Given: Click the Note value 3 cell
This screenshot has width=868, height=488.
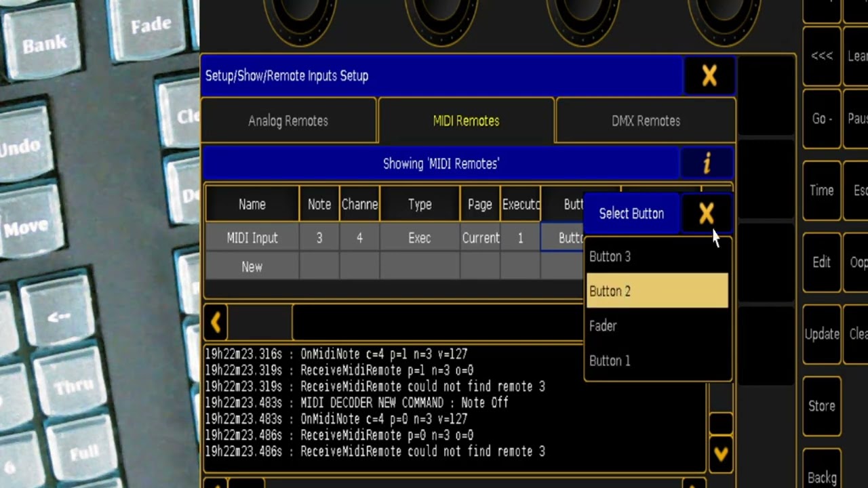Looking at the screenshot, I should (x=319, y=238).
